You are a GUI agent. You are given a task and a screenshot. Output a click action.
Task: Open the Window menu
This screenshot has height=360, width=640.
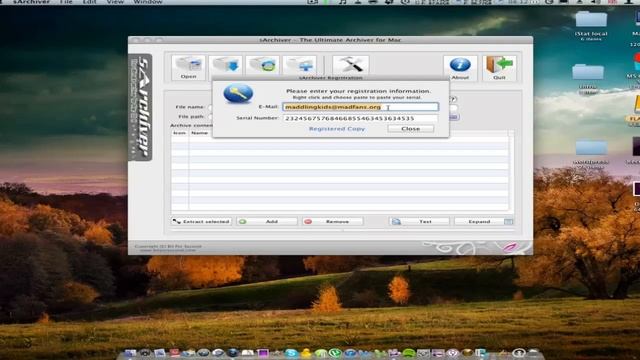[148, 2]
